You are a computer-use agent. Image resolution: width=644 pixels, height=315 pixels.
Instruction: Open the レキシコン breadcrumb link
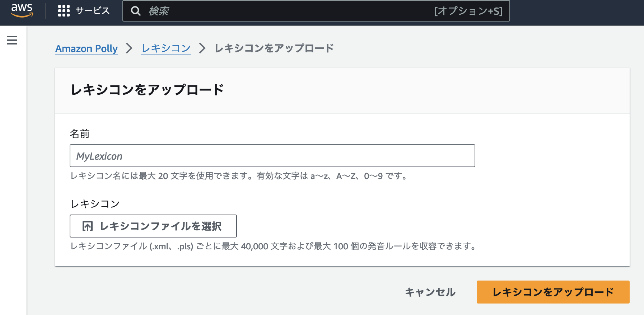point(165,48)
